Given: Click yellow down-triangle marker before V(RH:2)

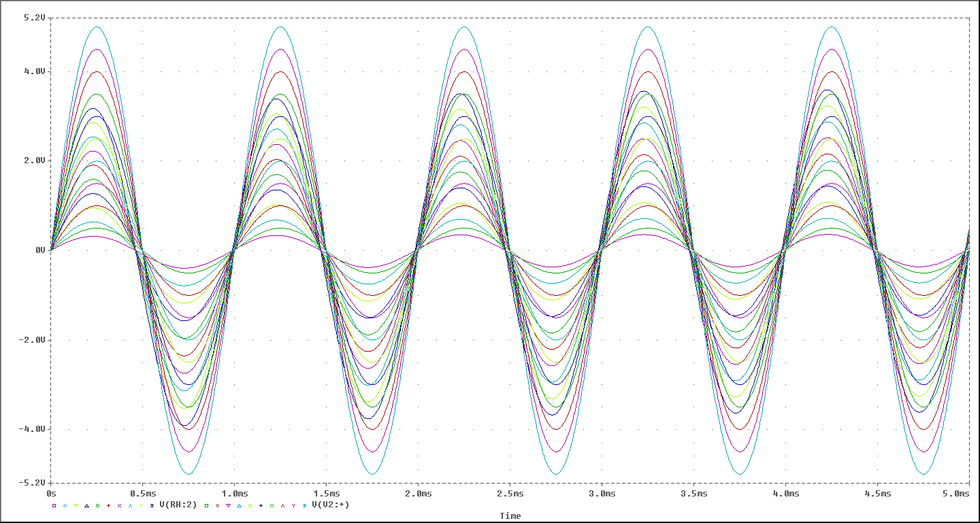Looking at the screenshot, I should pyautogui.click(x=76, y=505).
